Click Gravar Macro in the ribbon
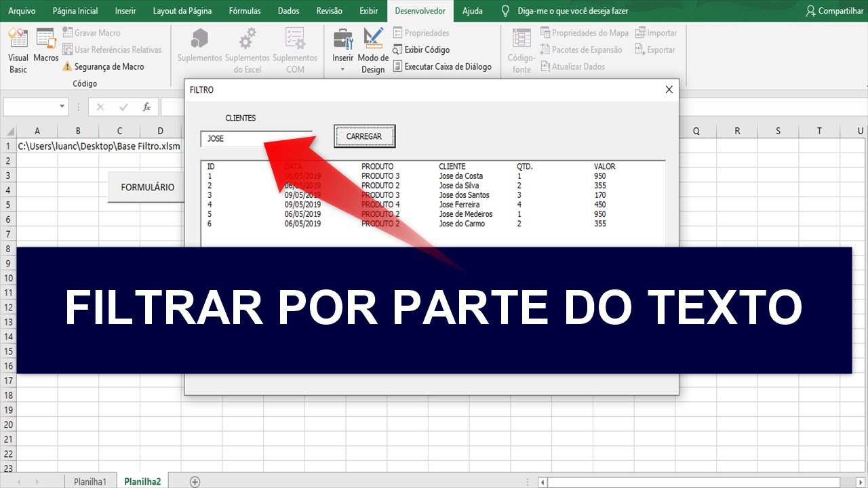Screen dimensions: 868x488 coord(92,33)
